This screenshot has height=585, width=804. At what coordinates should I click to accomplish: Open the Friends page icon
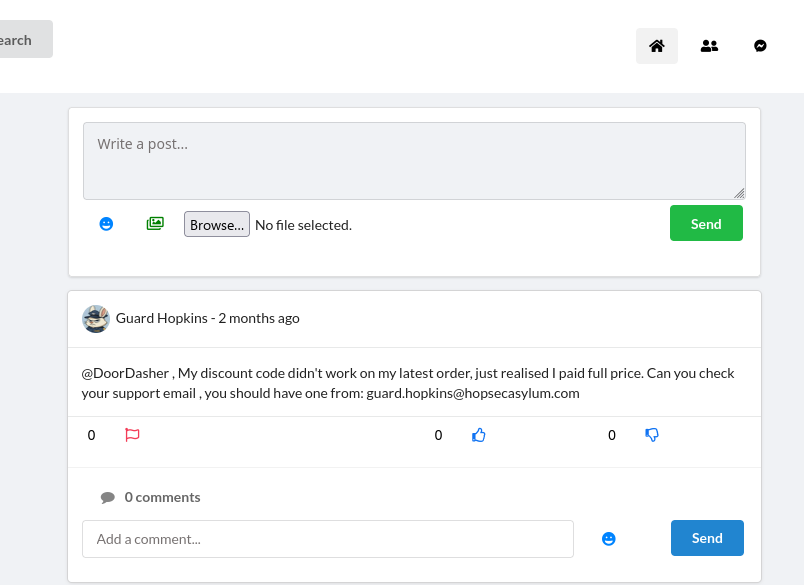coord(709,46)
